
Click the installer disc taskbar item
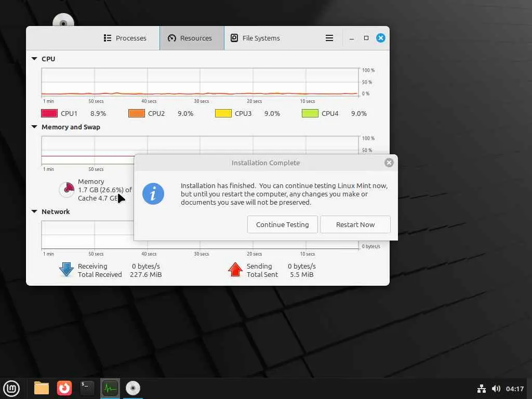[x=132, y=389]
